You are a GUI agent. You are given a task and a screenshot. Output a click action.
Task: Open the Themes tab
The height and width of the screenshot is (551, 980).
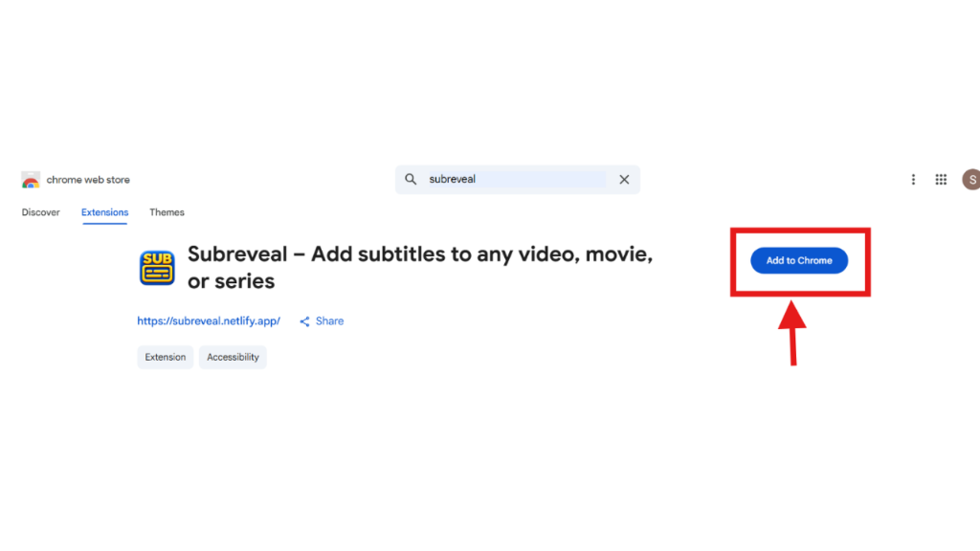click(x=167, y=212)
